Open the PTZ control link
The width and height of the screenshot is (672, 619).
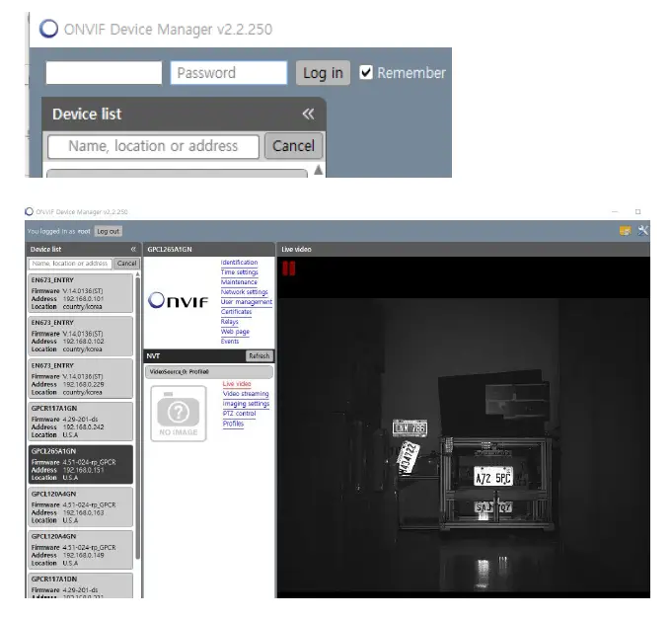239,414
